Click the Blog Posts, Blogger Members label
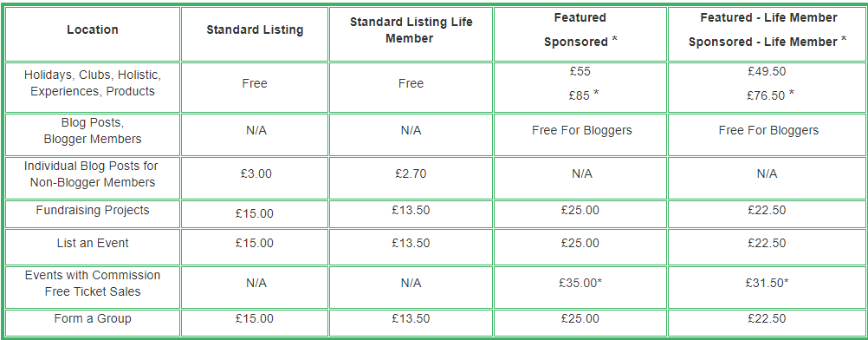 [93, 131]
